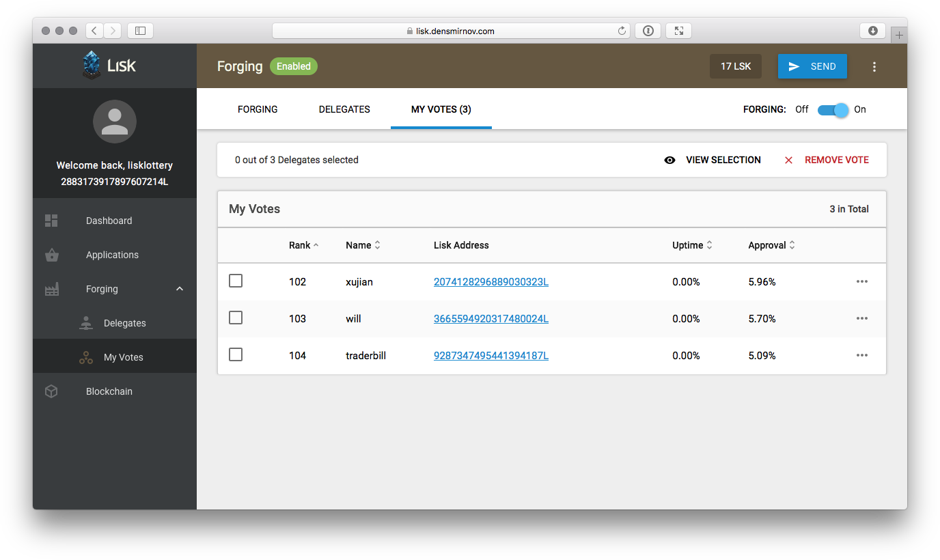Click rank 103 cell

(298, 318)
